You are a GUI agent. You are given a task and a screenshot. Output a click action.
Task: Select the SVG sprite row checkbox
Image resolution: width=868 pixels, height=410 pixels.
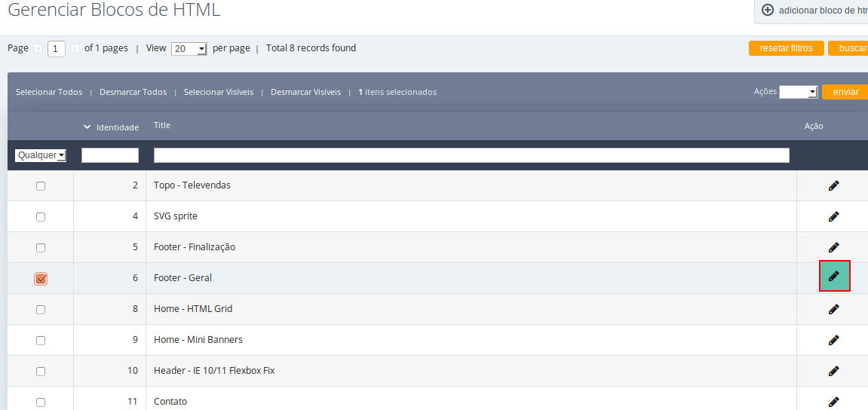(41, 217)
